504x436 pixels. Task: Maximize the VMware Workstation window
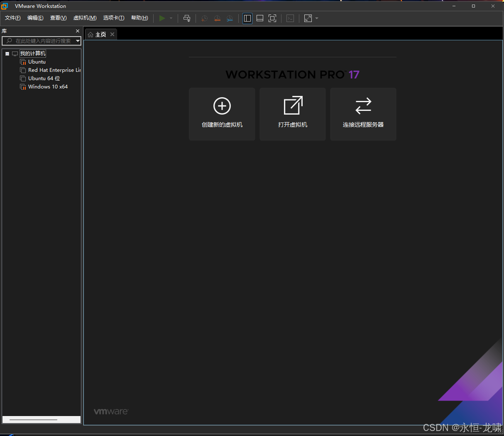[x=473, y=6]
